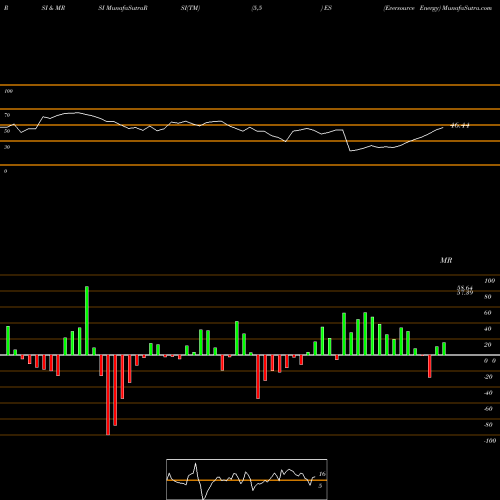
Task: Select the tallest green MR histogram bar
Action: (87, 320)
